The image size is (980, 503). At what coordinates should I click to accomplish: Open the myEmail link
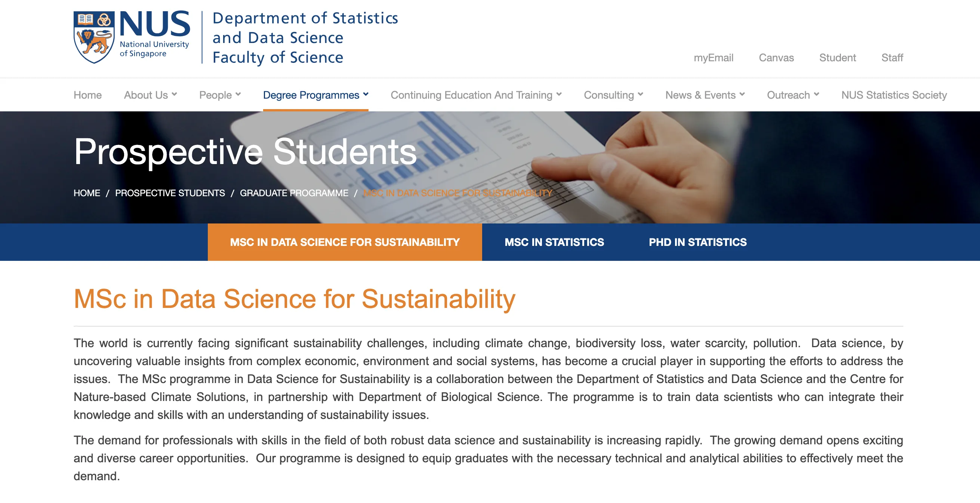[x=713, y=58]
